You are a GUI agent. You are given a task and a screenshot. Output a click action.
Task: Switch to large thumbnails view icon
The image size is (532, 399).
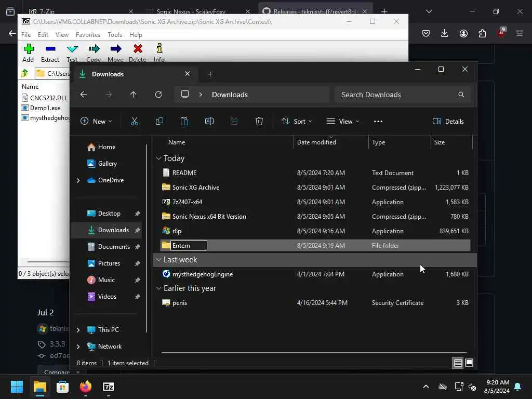[469, 363]
